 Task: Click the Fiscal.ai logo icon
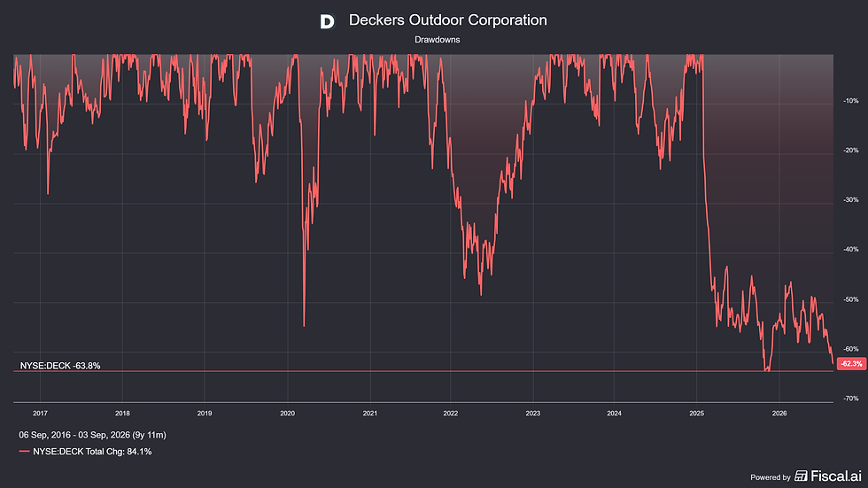801,476
